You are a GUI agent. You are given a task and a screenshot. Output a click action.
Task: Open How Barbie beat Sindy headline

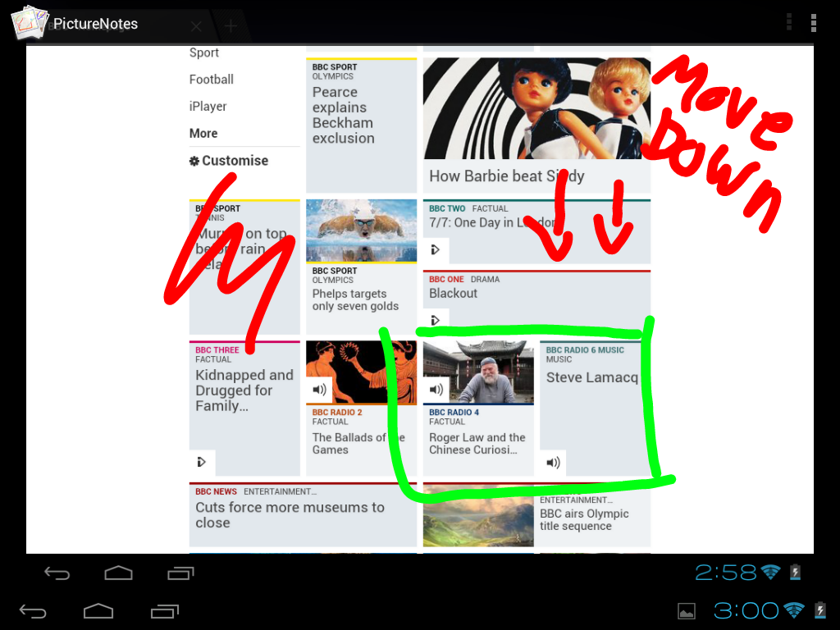(x=507, y=176)
